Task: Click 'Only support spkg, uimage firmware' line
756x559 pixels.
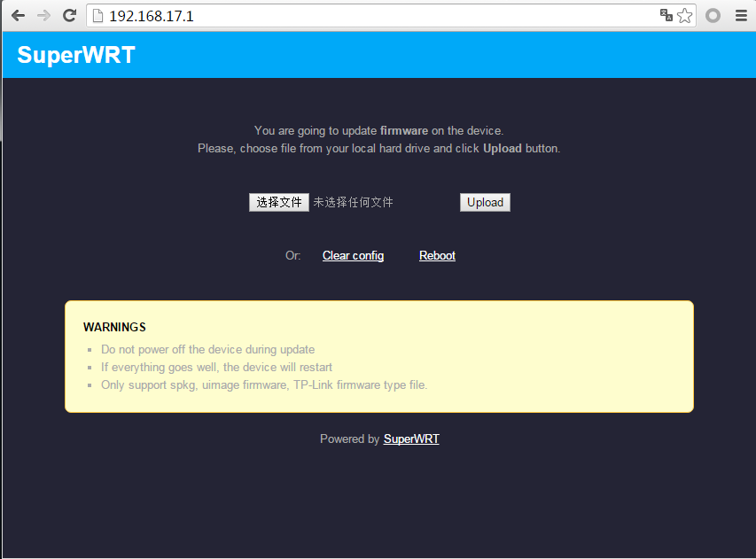Action: 264,385
